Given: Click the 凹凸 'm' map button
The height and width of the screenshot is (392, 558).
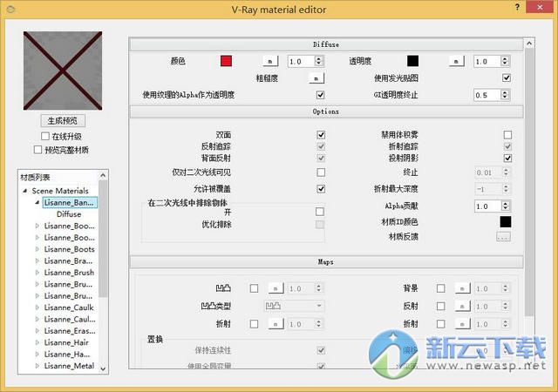Looking at the screenshot, I should tap(276, 288).
